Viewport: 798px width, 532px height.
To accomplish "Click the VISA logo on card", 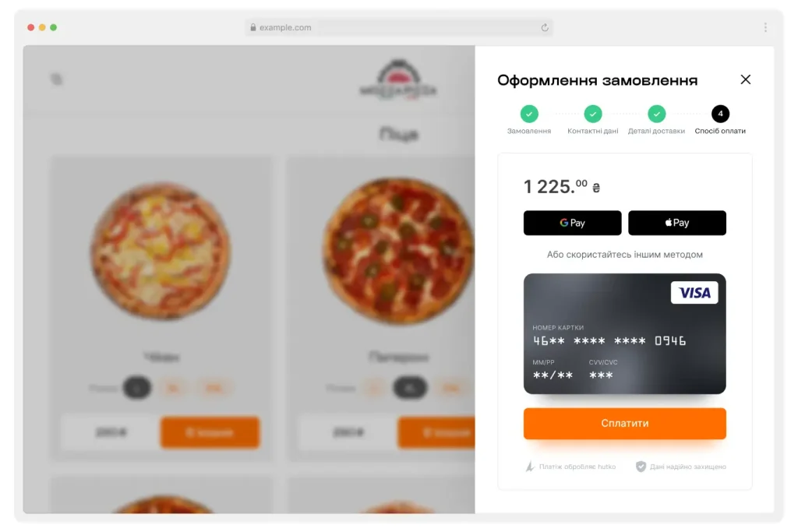I will 694,292.
